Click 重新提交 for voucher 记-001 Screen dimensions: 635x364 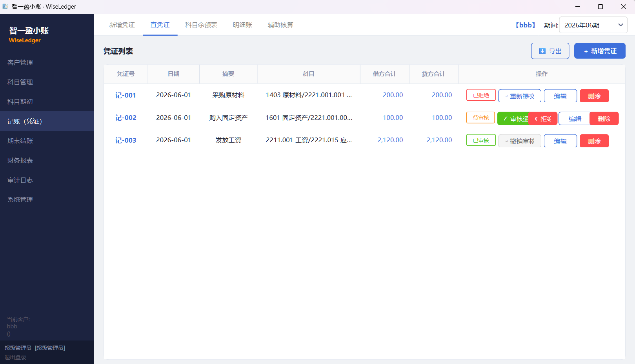(x=520, y=96)
